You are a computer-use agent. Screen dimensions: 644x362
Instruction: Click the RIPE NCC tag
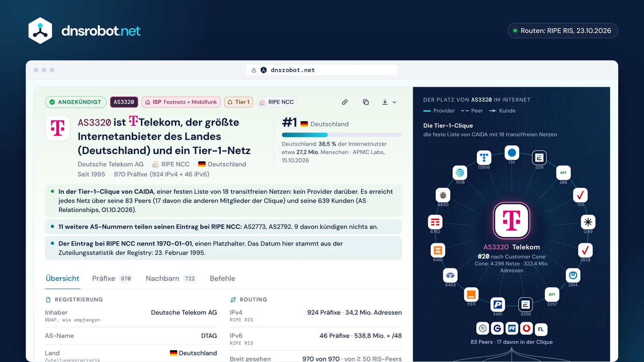(x=277, y=102)
